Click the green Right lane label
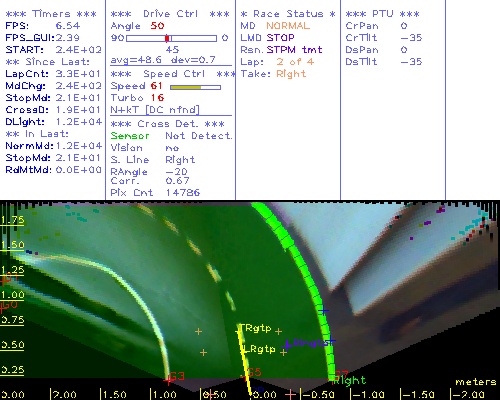 [x=350, y=380]
